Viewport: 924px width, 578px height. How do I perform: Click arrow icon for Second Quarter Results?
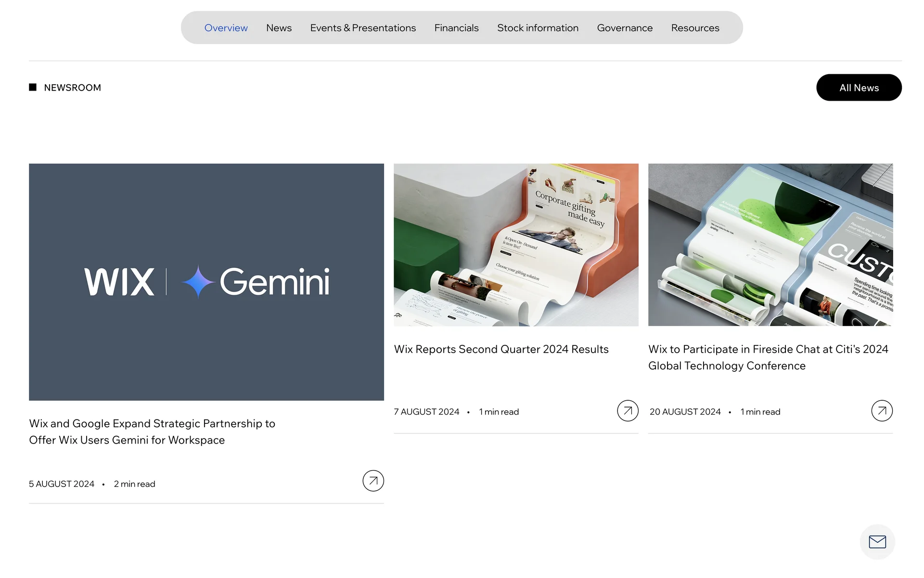pyautogui.click(x=628, y=411)
